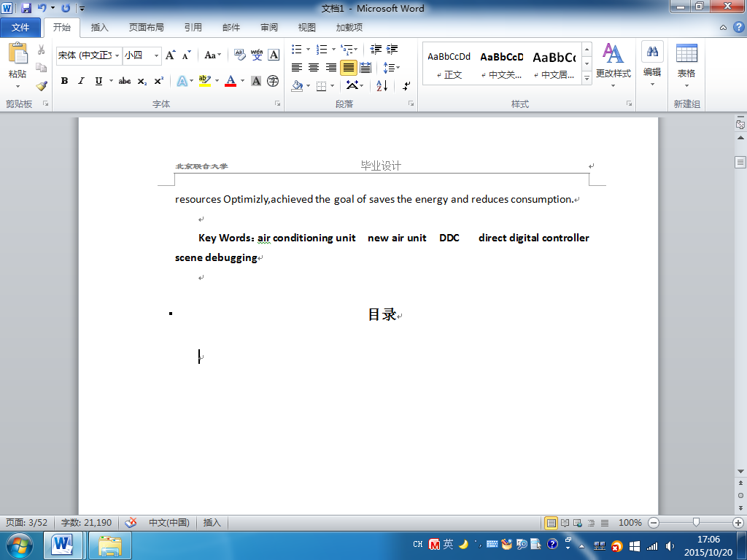Apply text effects glowing A
The image size is (747, 560).
(x=182, y=81)
